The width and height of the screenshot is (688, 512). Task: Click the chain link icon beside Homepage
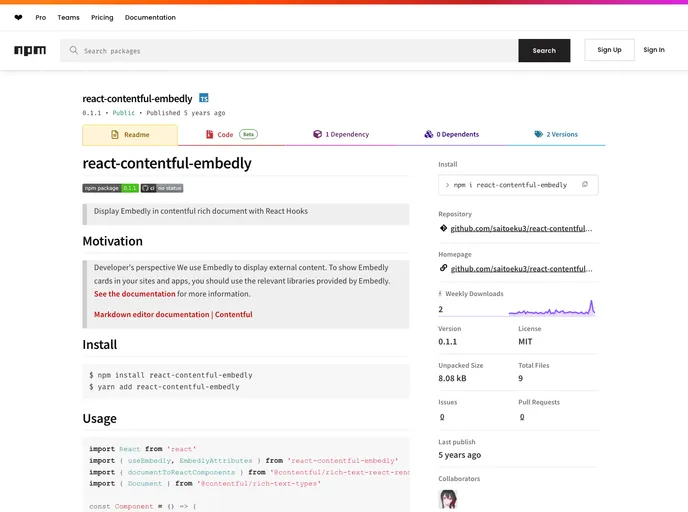click(443, 268)
